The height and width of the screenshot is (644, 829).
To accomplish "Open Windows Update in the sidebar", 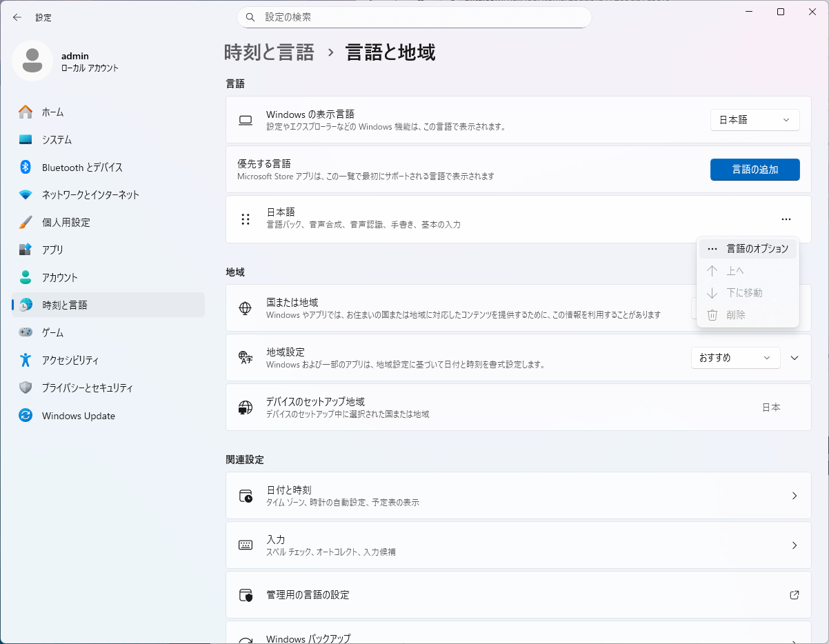I will click(78, 416).
